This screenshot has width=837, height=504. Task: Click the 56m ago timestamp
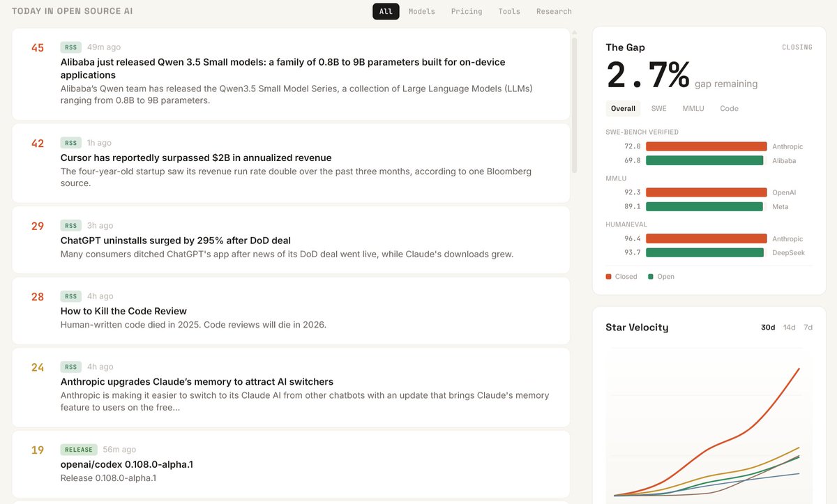point(119,450)
